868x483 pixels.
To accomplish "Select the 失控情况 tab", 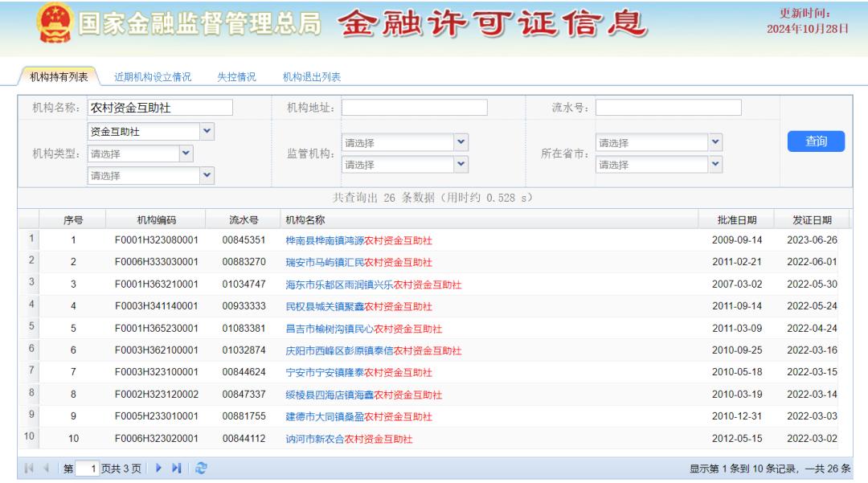I will pyautogui.click(x=237, y=77).
